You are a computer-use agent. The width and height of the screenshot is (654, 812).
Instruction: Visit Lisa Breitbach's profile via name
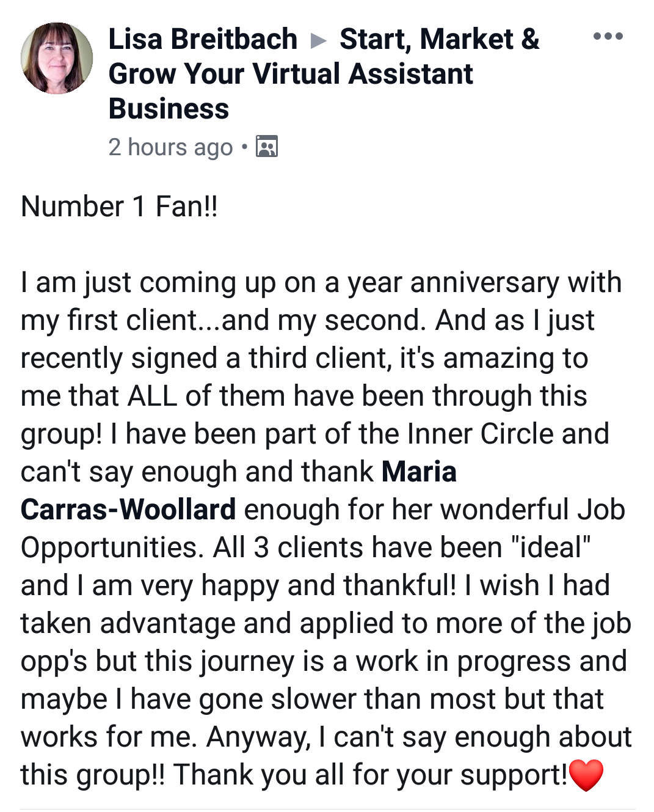(x=203, y=40)
